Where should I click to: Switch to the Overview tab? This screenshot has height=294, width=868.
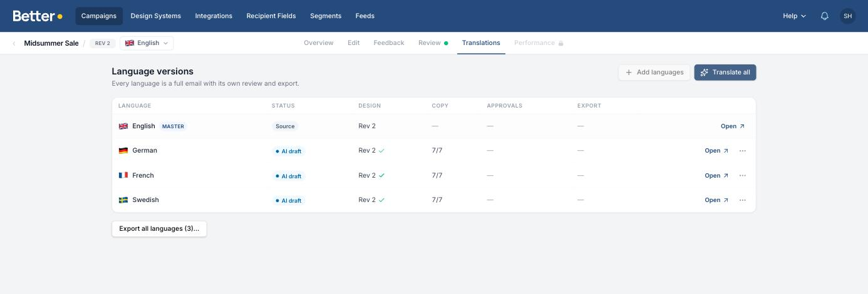tap(319, 43)
